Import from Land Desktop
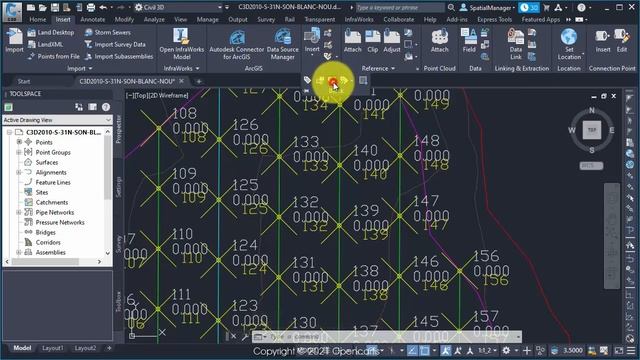The width and height of the screenshot is (640, 360). click(51, 32)
